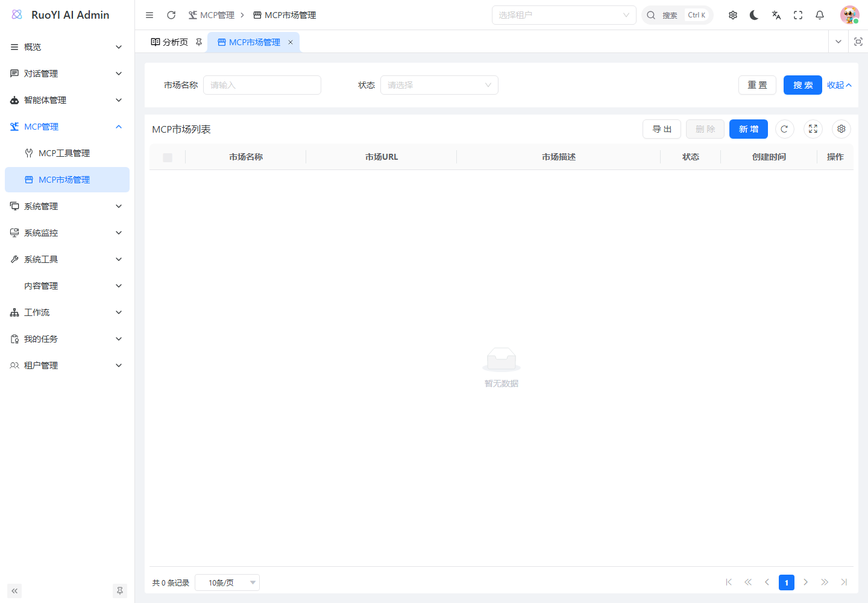The width and height of the screenshot is (868, 603).
Task: Collapse the filter form via 收起
Action: point(839,85)
